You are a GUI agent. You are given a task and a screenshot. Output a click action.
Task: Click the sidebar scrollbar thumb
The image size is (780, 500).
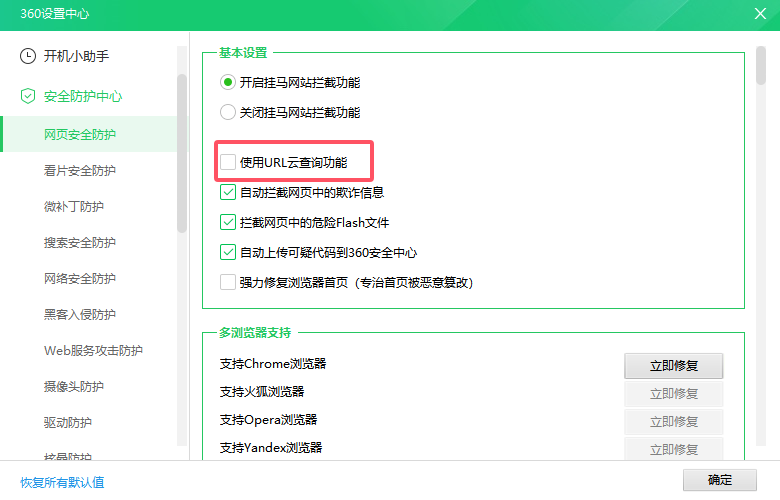tap(182, 153)
